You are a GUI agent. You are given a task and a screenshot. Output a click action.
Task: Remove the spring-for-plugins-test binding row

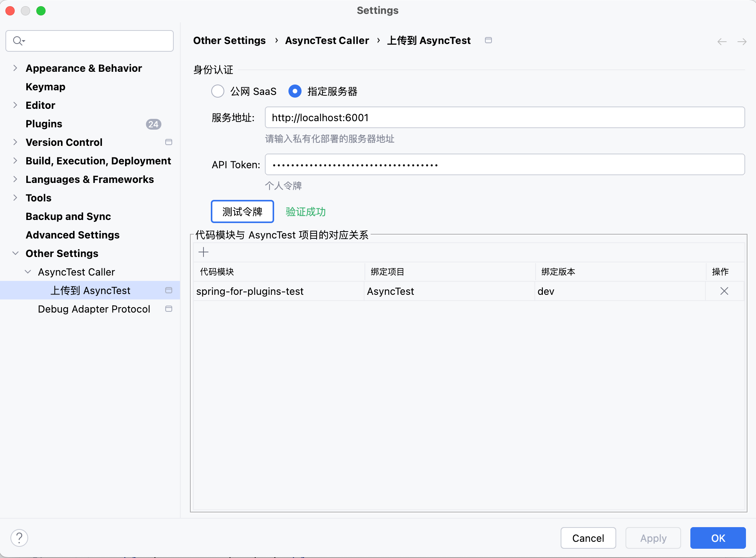(x=724, y=291)
